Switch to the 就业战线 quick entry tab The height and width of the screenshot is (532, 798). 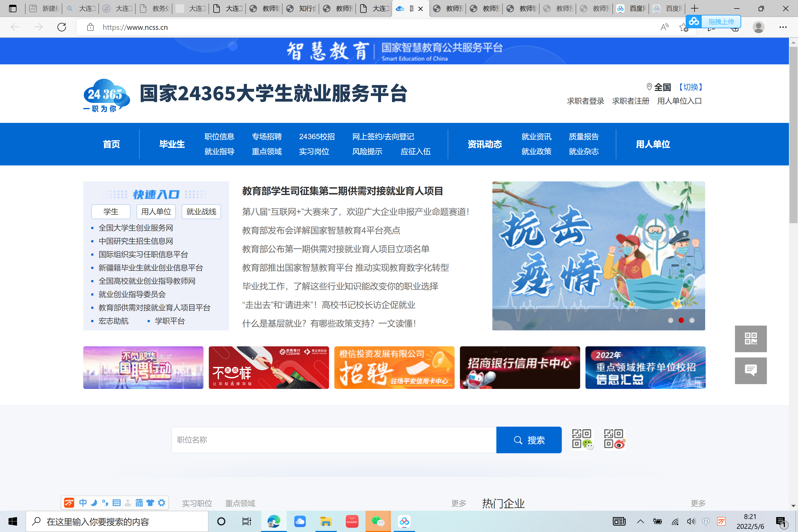(x=201, y=212)
